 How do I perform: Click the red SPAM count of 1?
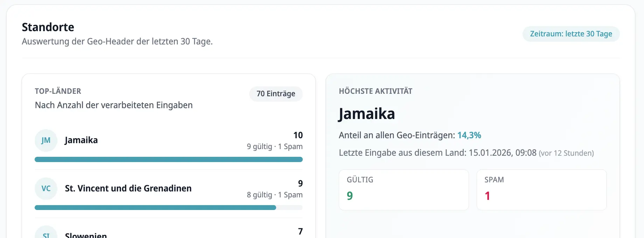point(487,196)
